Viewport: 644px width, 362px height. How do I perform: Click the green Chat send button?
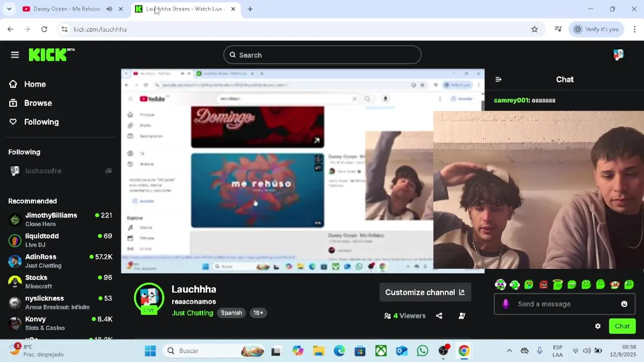click(622, 326)
